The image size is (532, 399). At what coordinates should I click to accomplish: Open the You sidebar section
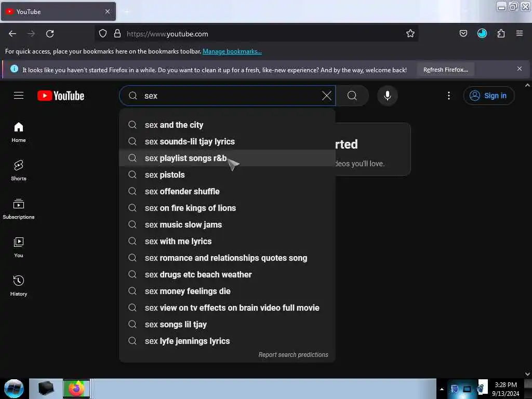coord(19,247)
